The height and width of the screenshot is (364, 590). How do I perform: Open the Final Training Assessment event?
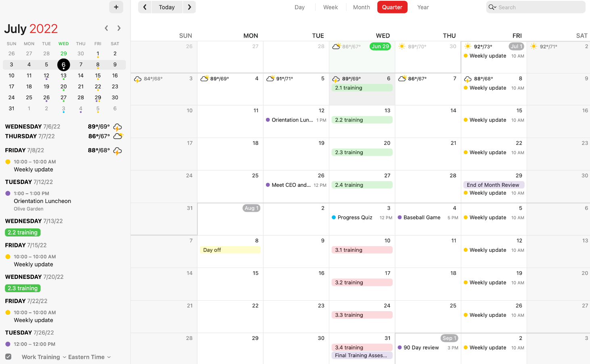(x=362, y=355)
